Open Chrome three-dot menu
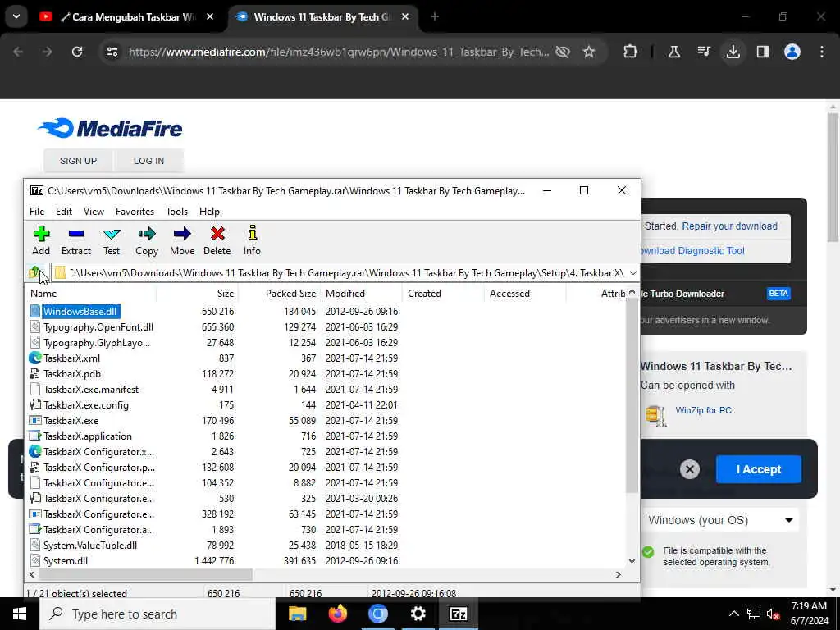 pos(822,52)
